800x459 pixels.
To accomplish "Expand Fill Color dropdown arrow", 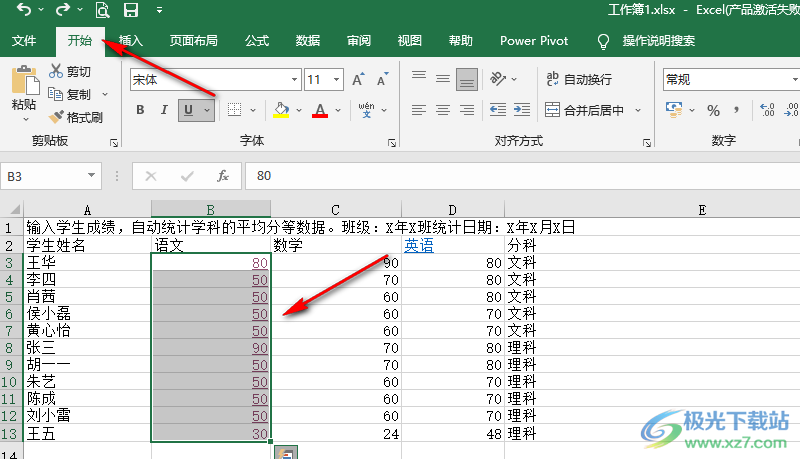I will click(299, 110).
